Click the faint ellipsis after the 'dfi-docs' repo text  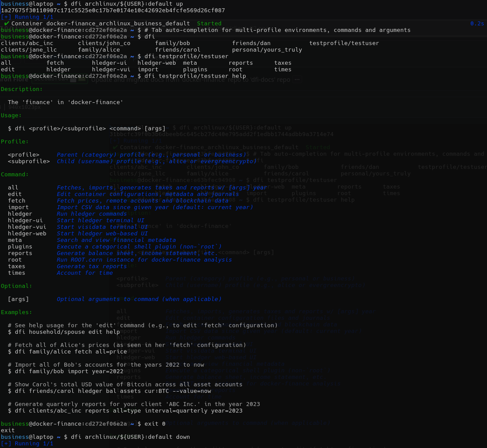pos(297,80)
